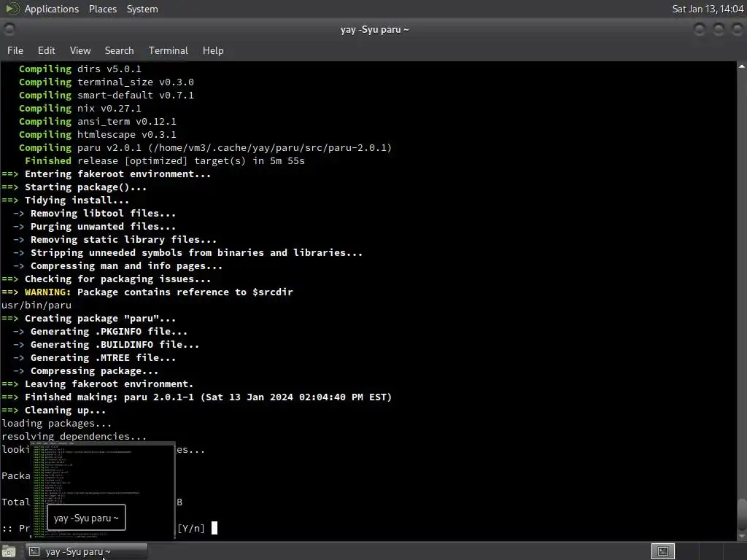Click the terminal window title text
This screenshot has height=560, width=747.
(x=374, y=29)
